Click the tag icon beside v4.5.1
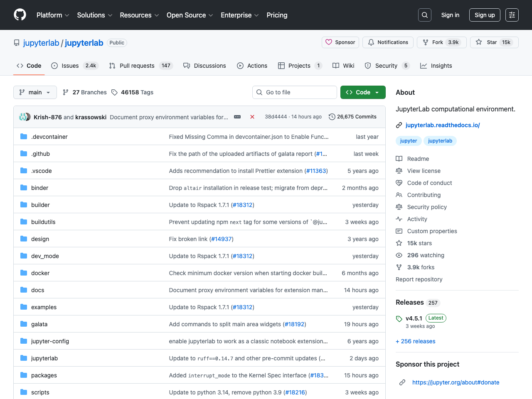Viewport: 532px width, 399px height. coord(399,318)
